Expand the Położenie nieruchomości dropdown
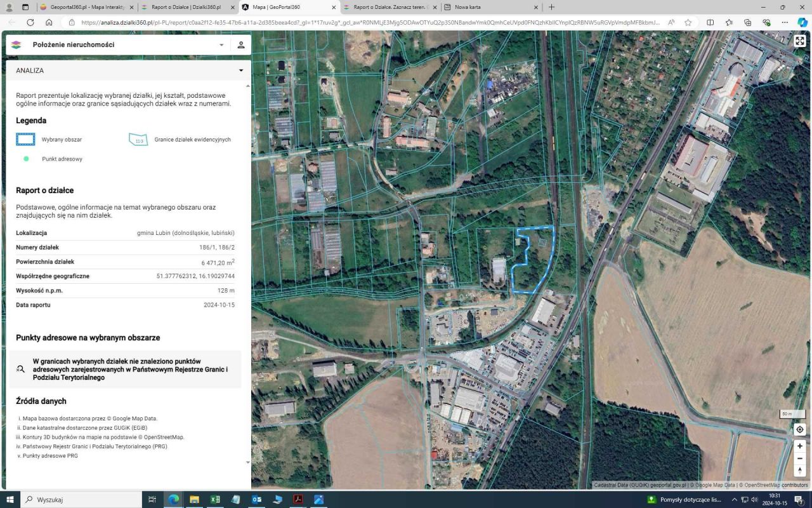Viewport: 812px width, 508px height. [221, 45]
